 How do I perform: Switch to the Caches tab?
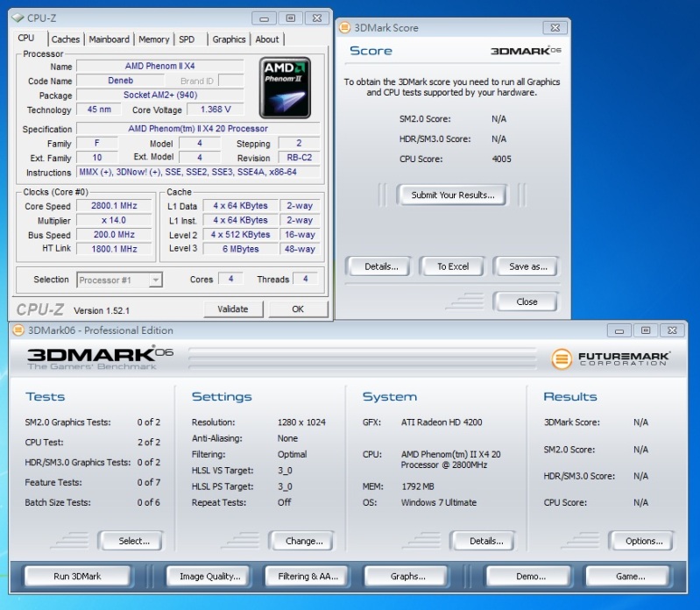pos(66,39)
